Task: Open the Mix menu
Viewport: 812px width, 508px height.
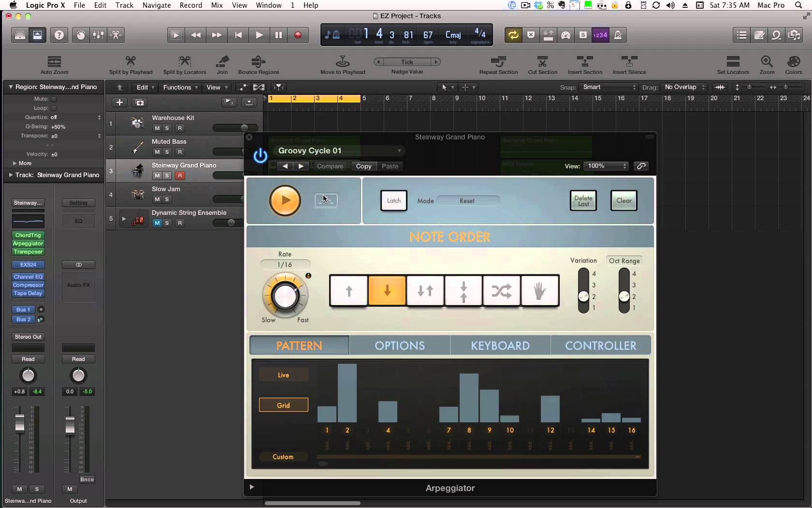Action: click(x=217, y=5)
